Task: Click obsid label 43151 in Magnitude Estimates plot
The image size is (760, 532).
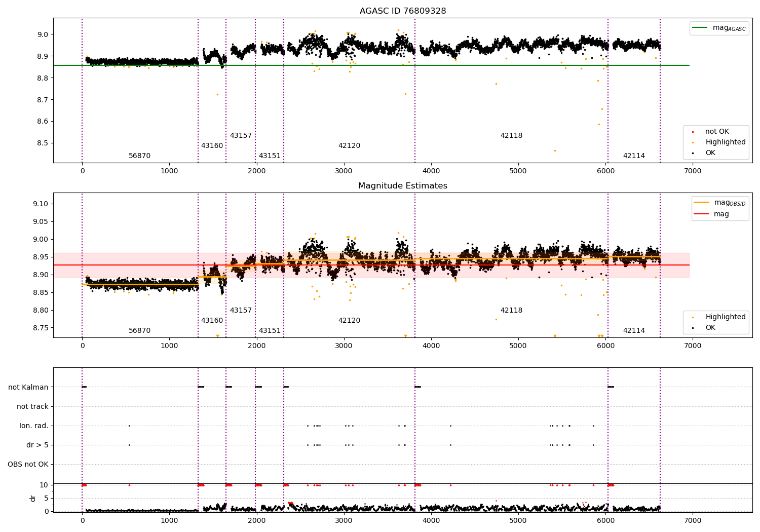Action: click(270, 331)
